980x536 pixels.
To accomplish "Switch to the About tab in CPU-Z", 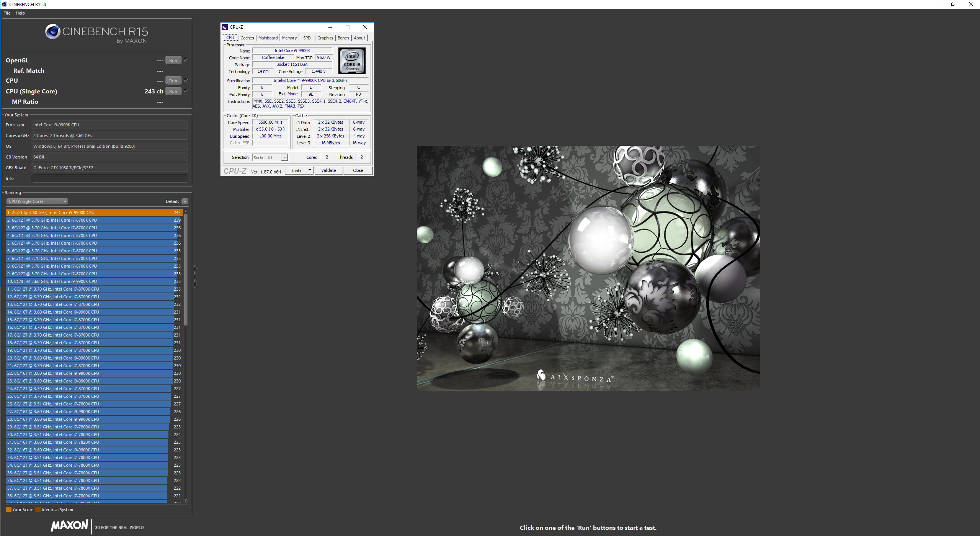I will 359,38.
